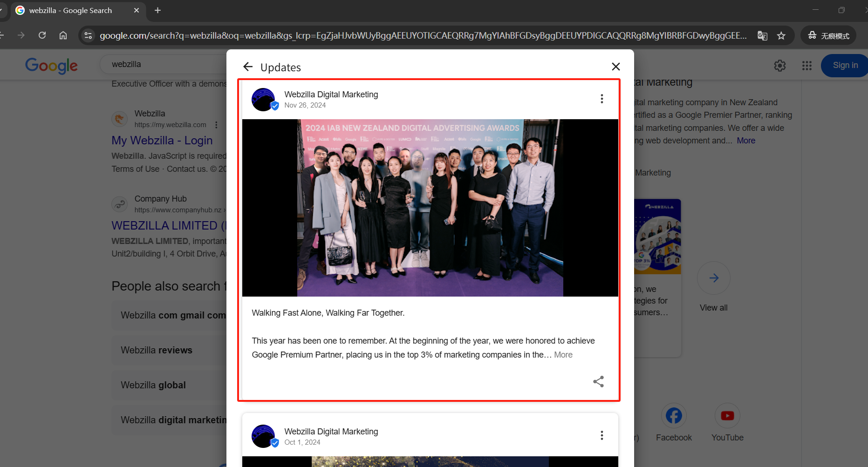Go forward in browser history

21,35
